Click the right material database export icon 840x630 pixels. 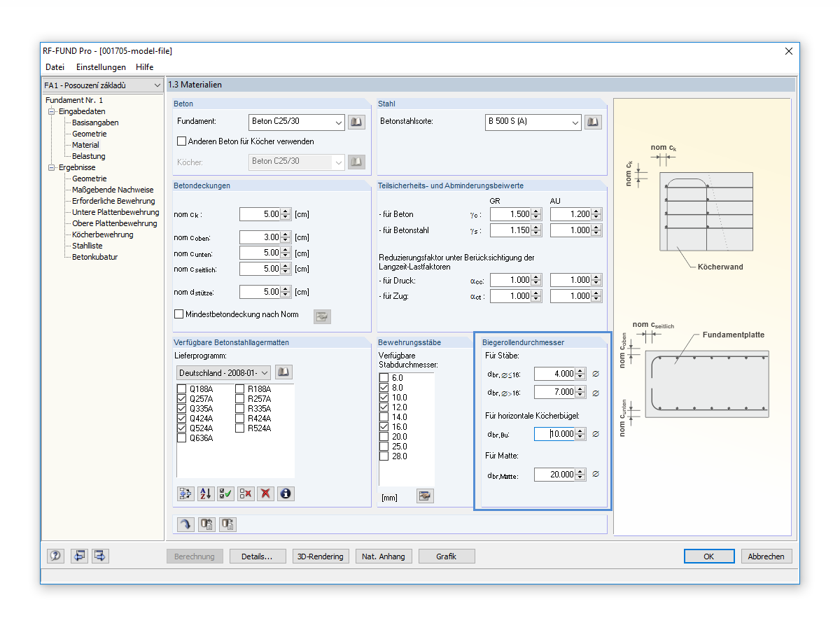point(227,524)
